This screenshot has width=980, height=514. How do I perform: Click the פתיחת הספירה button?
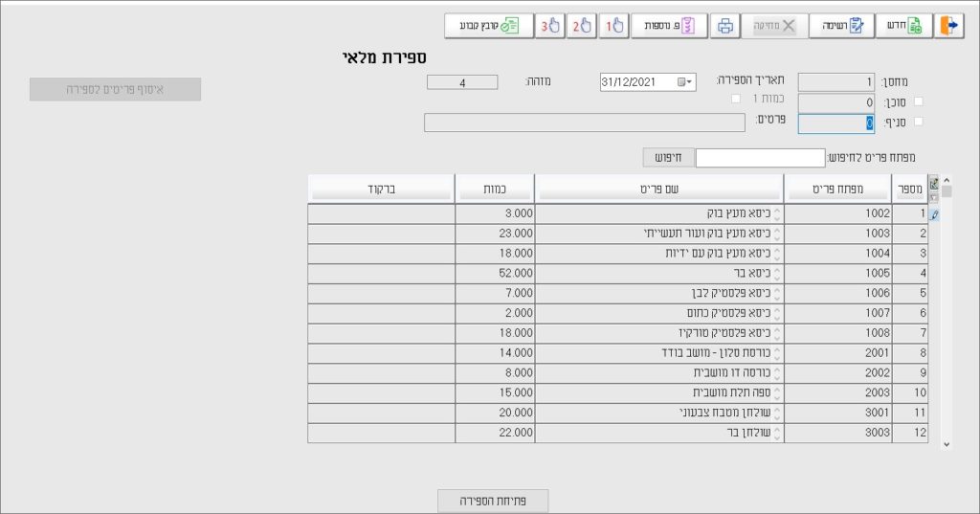(x=493, y=501)
